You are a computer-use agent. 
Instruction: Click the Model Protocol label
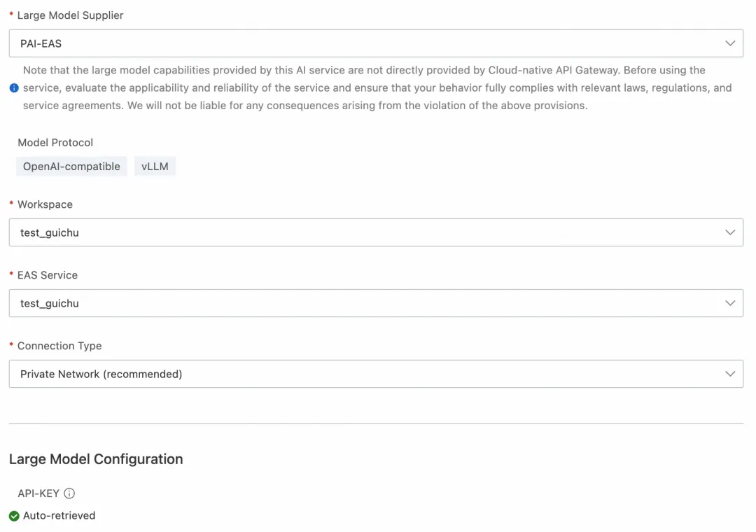click(x=55, y=143)
